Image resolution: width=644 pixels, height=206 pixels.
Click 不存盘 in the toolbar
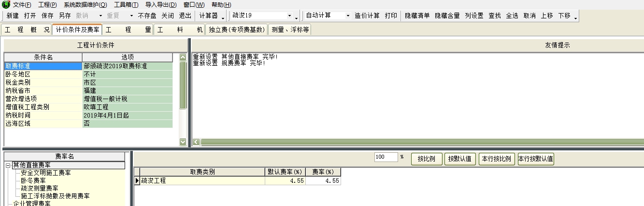[x=147, y=15]
